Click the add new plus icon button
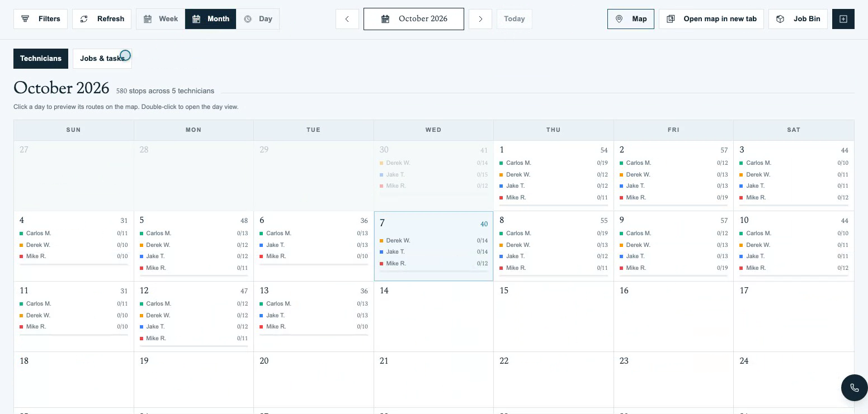This screenshot has width=868, height=414. (x=843, y=19)
